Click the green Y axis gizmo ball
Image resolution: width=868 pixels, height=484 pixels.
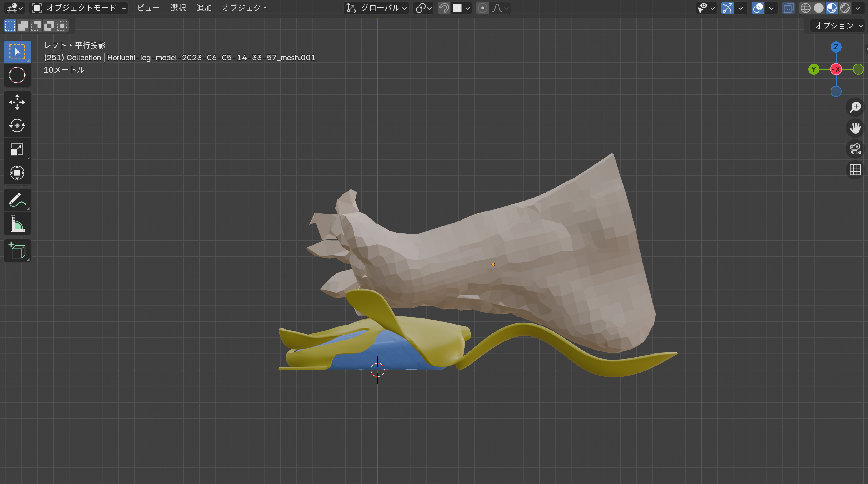813,69
